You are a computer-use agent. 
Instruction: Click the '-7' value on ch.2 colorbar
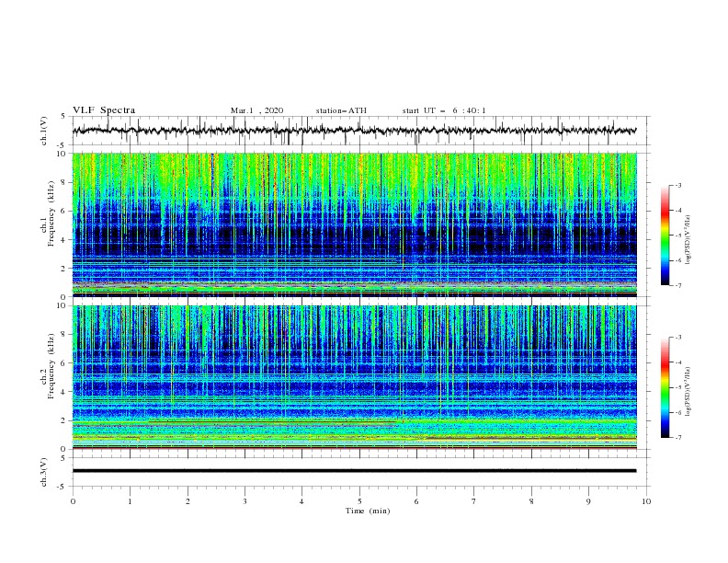click(x=677, y=437)
